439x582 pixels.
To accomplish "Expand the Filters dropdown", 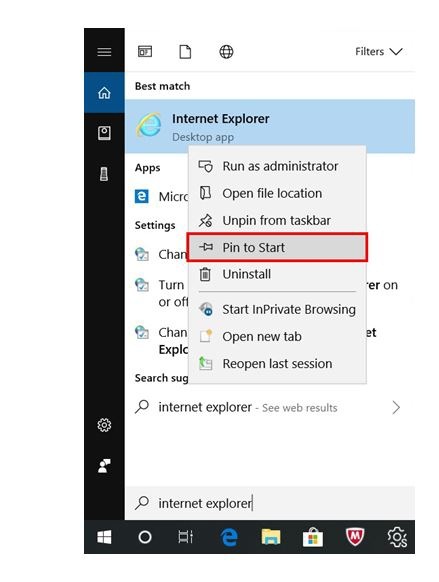I will (x=379, y=52).
